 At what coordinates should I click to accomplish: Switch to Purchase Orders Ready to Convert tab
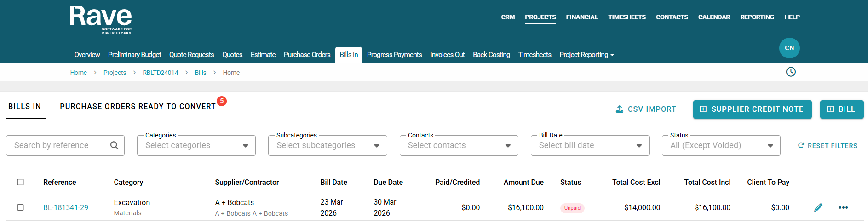tap(138, 106)
